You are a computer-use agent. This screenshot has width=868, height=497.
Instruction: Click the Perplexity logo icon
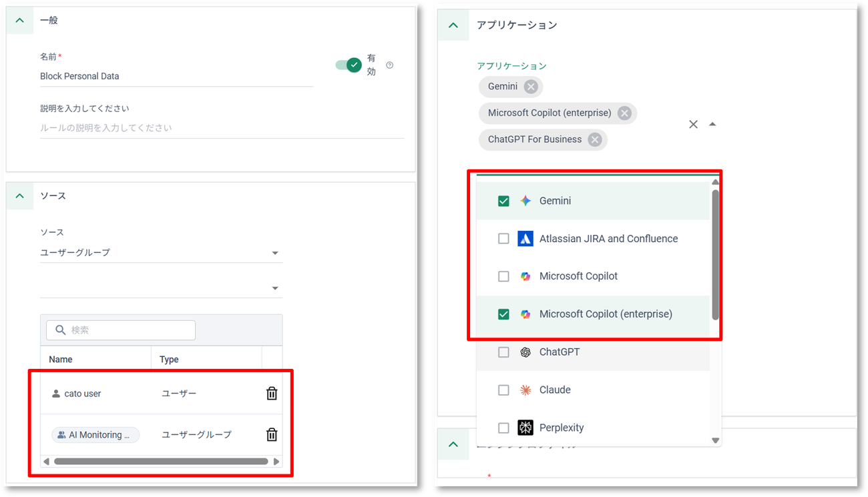pos(525,428)
